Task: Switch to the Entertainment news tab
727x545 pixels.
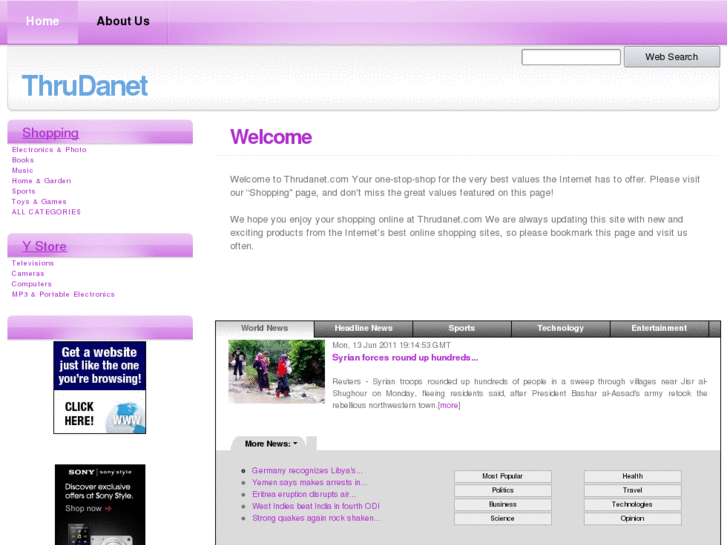Action: tap(659, 328)
